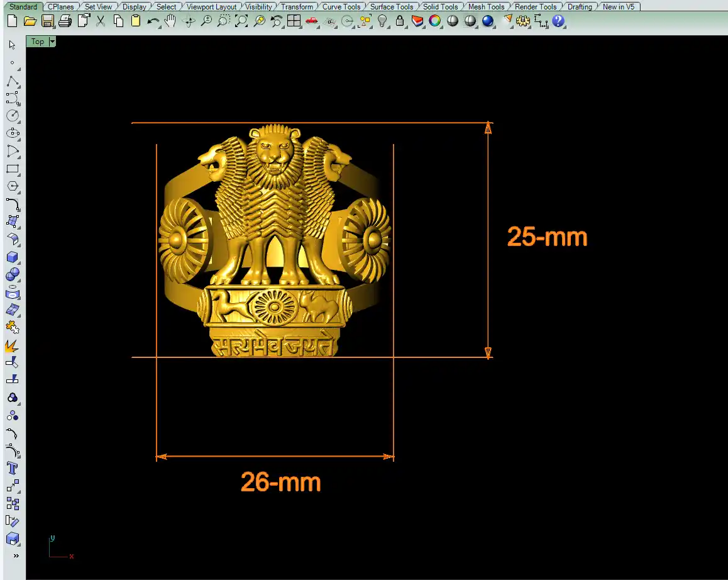Toggle the light bulb Hide objects icon
Image resolution: width=728 pixels, height=580 pixels.
click(382, 21)
